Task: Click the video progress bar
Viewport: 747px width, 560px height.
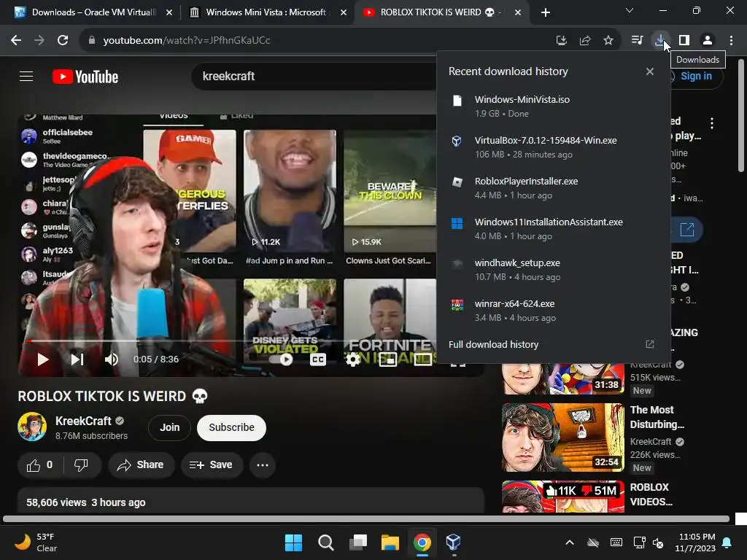Action: (x=231, y=341)
